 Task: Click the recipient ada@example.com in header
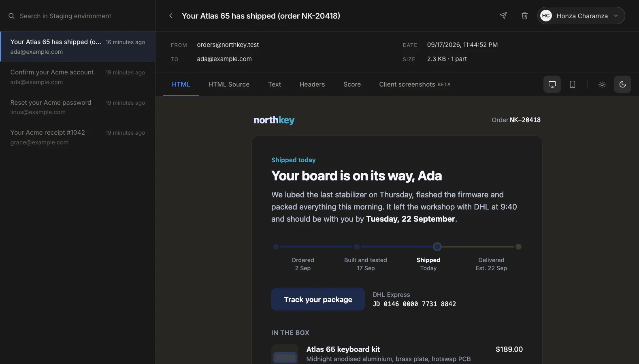224,59
